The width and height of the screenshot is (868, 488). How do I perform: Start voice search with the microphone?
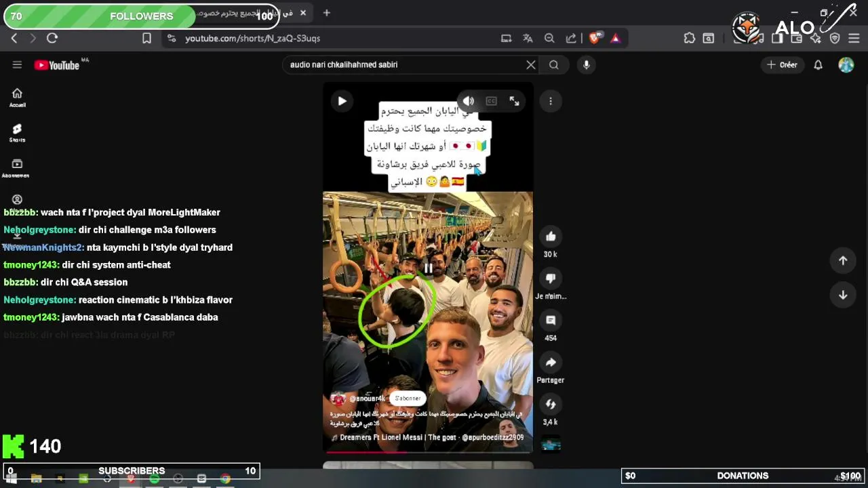pyautogui.click(x=587, y=64)
